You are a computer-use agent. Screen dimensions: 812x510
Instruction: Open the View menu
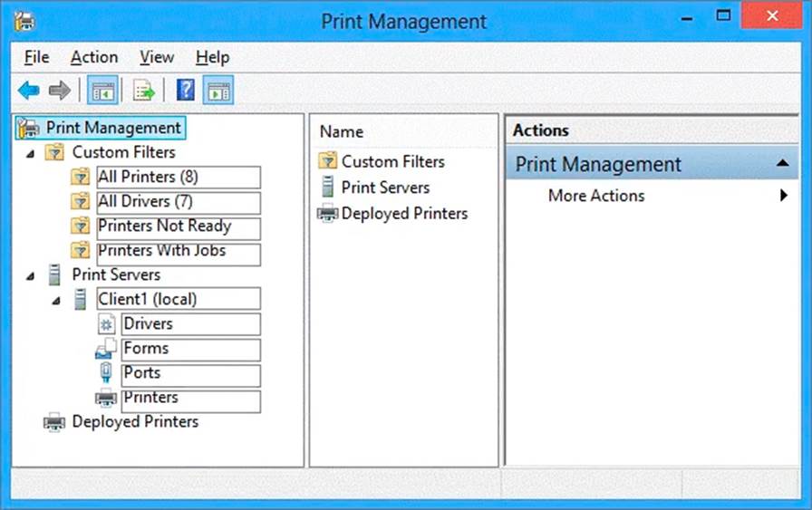[x=157, y=57]
